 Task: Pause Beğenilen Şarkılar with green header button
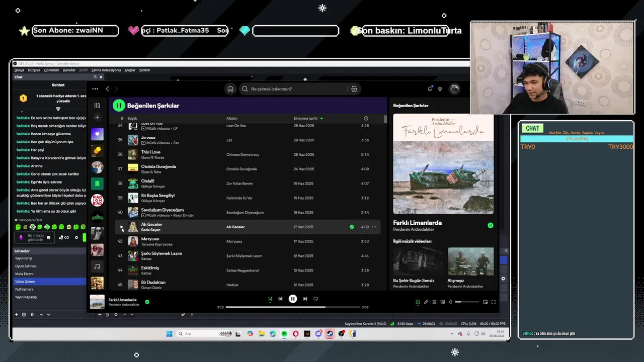point(119,106)
